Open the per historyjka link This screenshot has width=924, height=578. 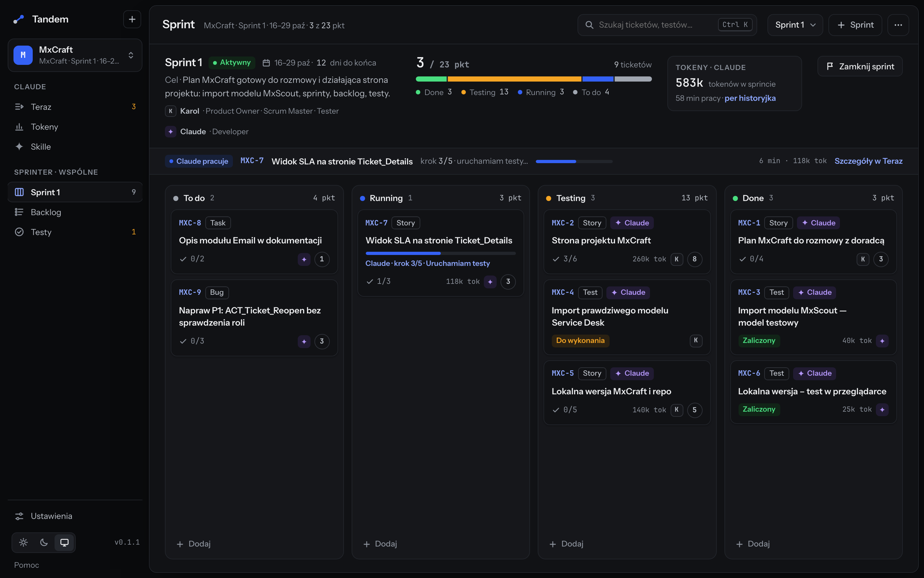pos(750,98)
